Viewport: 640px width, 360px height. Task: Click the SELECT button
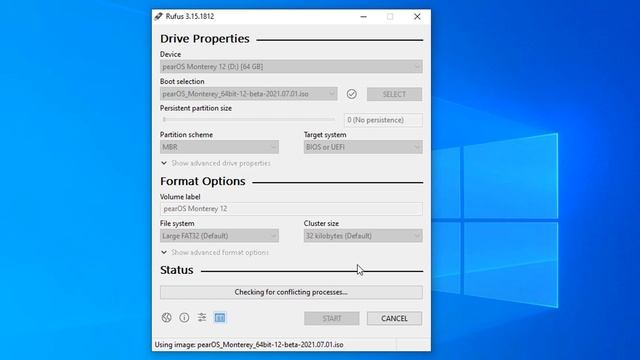[394, 94]
